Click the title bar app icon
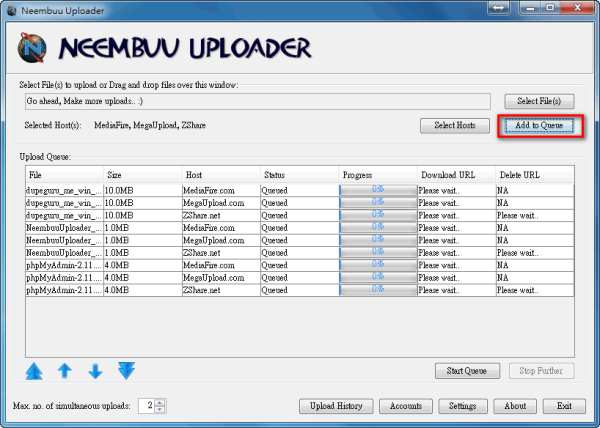 (12, 10)
